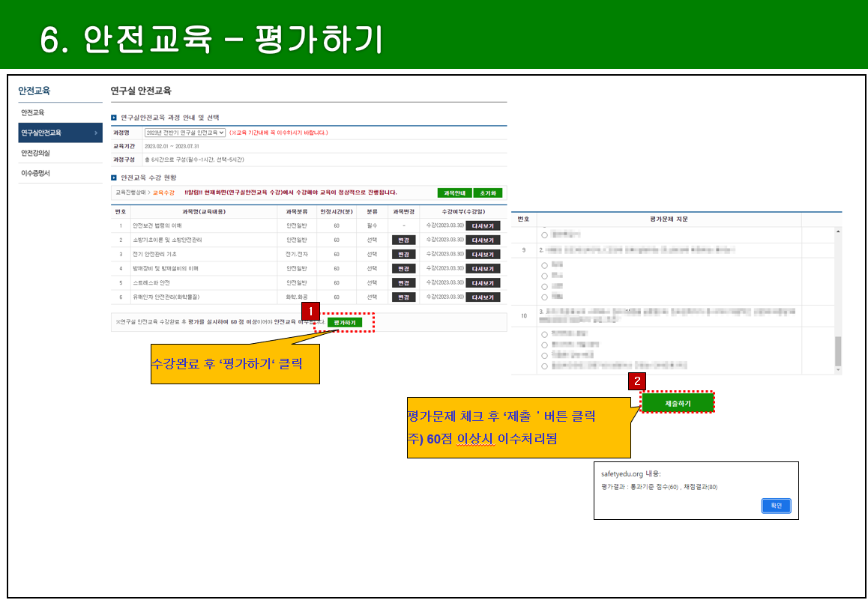Select first radio option of question 9
The height and width of the screenshot is (603, 868).
545,265
